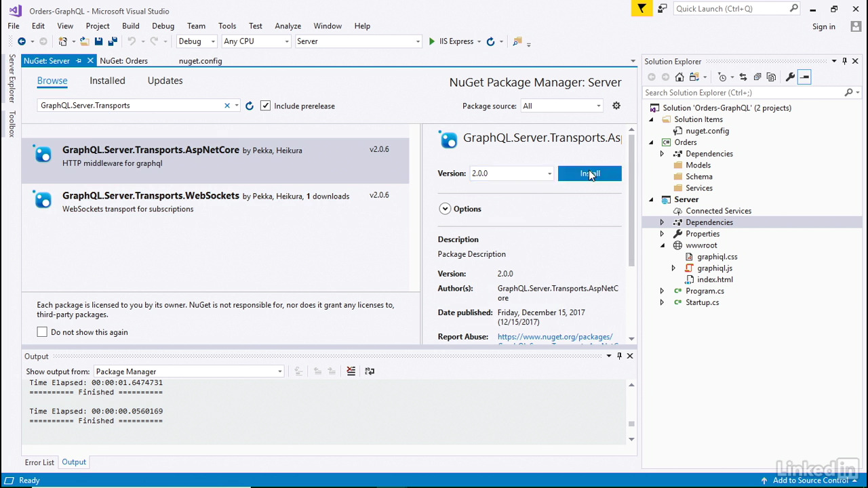Expand Server project Dependencies node
Viewport: 868px width, 488px height.
point(662,222)
